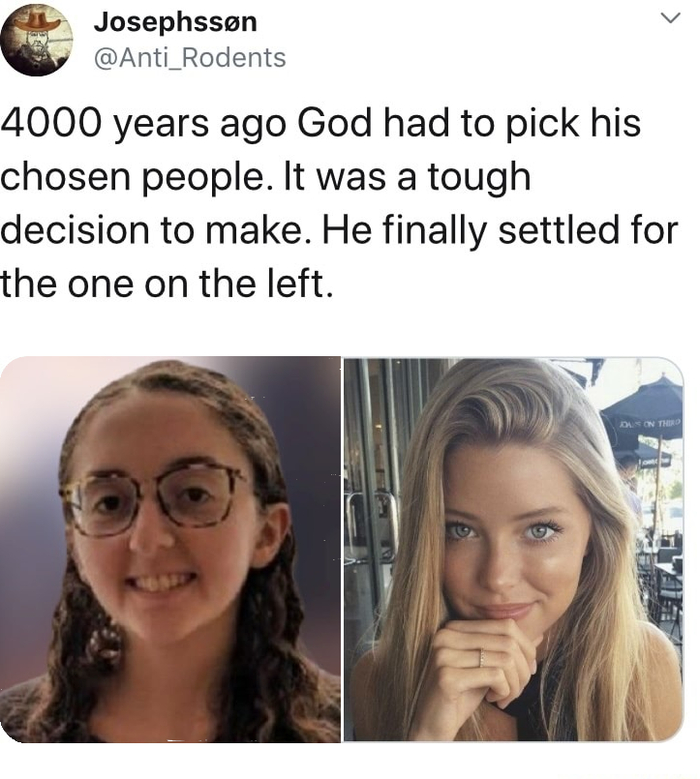Click the glasses in the left photo
The image size is (700, 779).
154,497
